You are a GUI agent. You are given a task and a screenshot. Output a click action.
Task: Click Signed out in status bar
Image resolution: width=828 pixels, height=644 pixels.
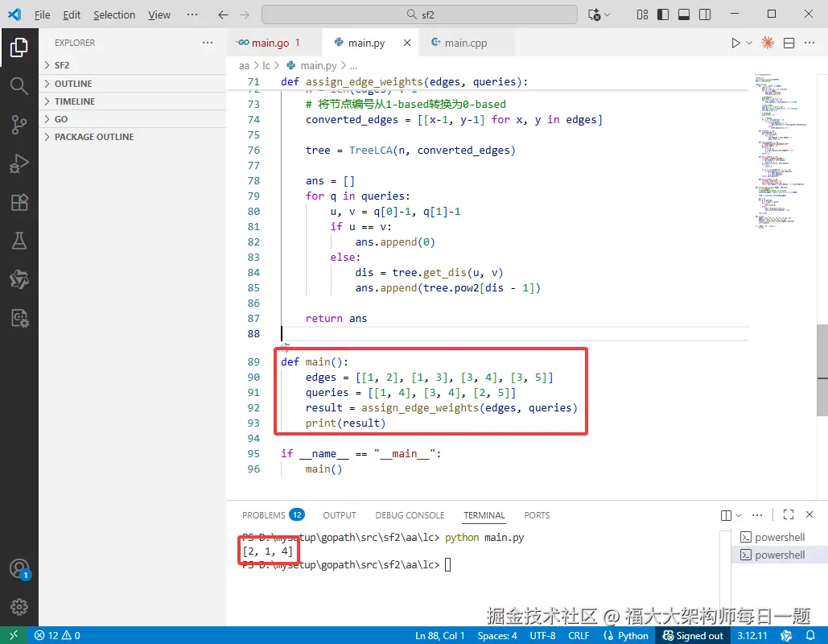click(693, 635)
